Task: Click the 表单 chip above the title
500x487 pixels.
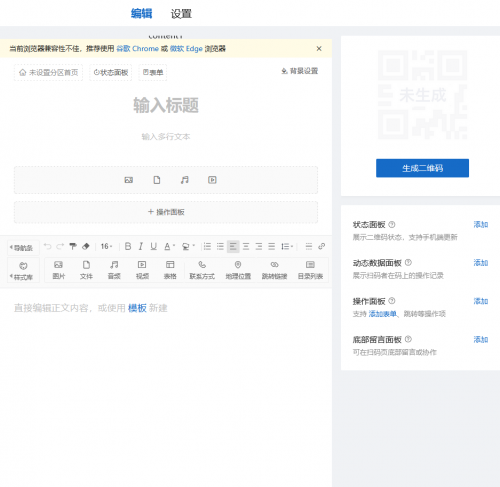Action: tap(153, 72)
